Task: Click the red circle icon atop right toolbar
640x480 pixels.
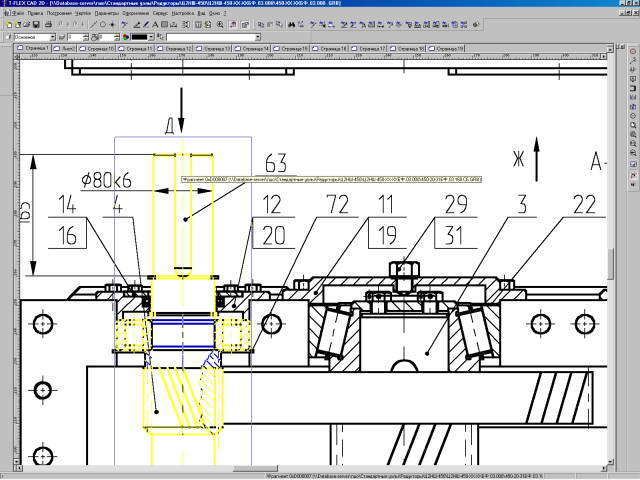Action: click(633, 52)
